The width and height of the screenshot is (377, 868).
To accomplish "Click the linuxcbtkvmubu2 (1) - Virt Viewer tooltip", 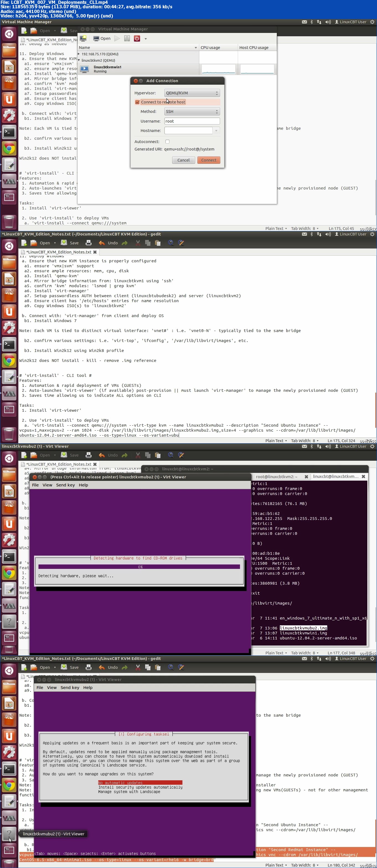I will (54, 834).
